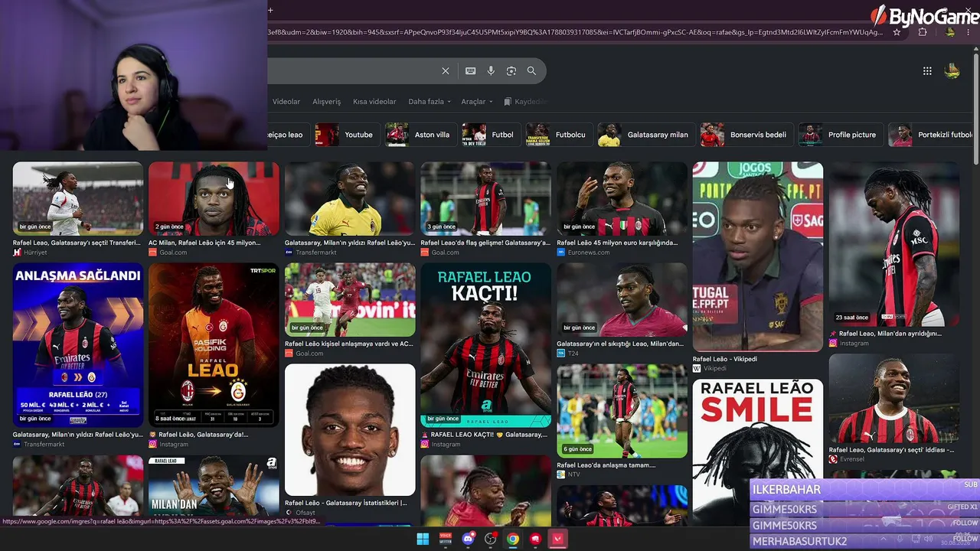Open the yellow-jersey Transfermarkt photo
980x551 pixels.
(x=350, y=198)
